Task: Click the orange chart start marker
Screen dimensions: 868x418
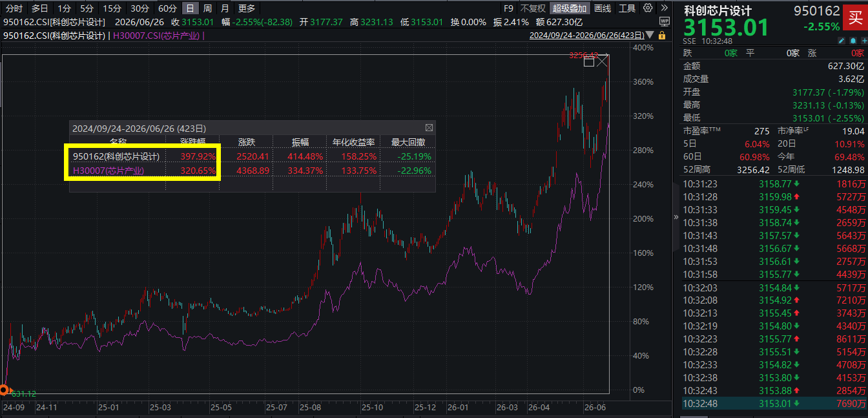Action: (4, 390)
